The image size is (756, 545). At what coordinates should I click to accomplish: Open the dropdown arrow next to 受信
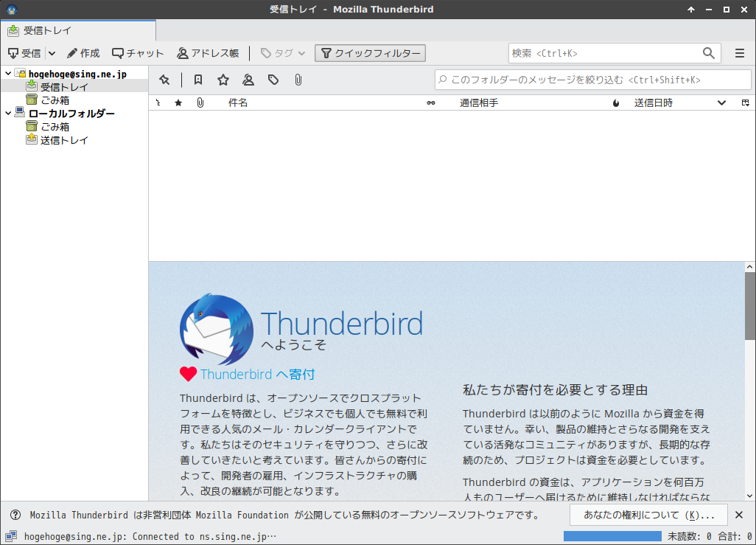[52, 53]
